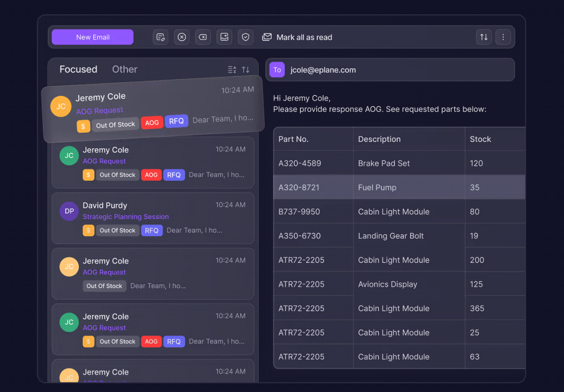Select the clear tag icon in toolbar
The height and width of the screenshot is (392, 564).
pos(203,37)
